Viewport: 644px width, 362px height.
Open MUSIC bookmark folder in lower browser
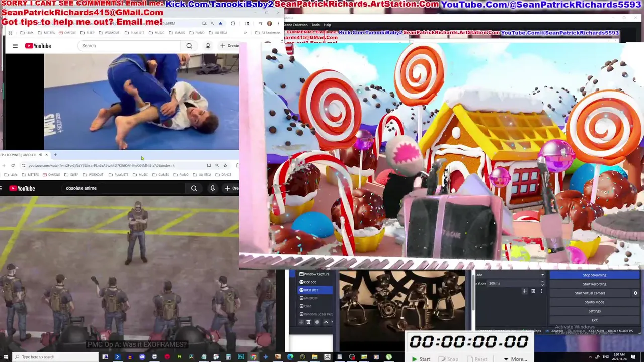pos(140,175)
